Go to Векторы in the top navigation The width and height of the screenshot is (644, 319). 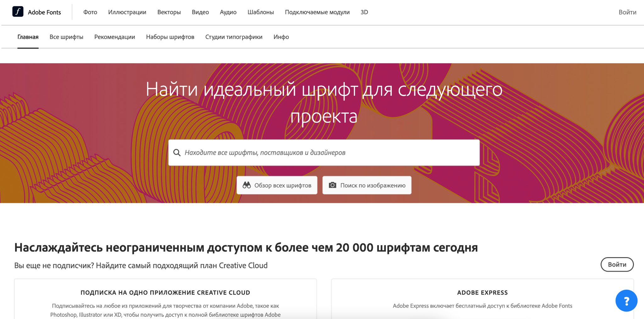(x=169, y=12)
